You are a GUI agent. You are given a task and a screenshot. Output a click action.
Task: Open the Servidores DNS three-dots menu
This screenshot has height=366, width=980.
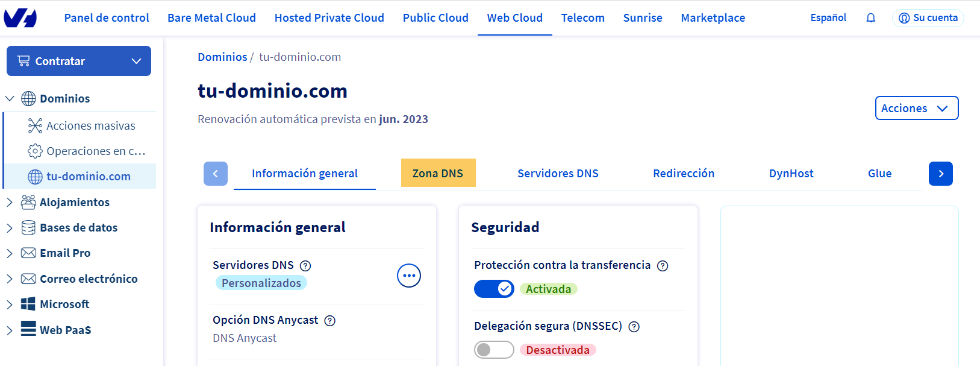409,276
